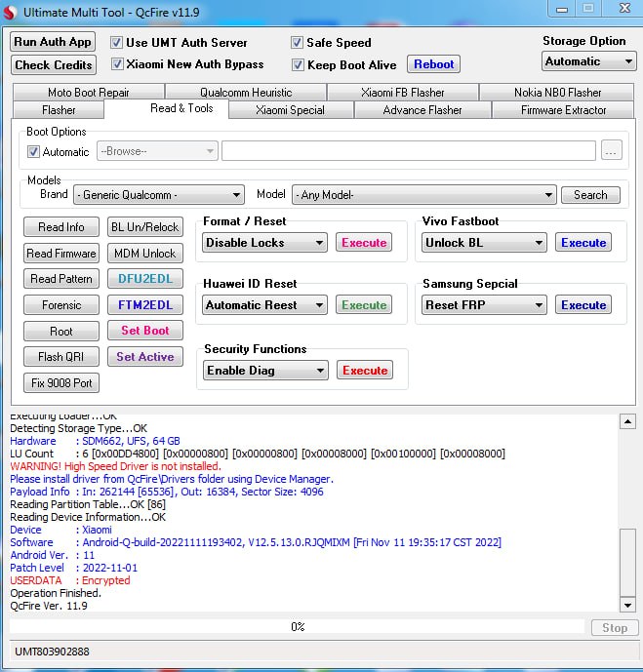Open Storage Option Automatic dropdown

click(x=589, y=61)
